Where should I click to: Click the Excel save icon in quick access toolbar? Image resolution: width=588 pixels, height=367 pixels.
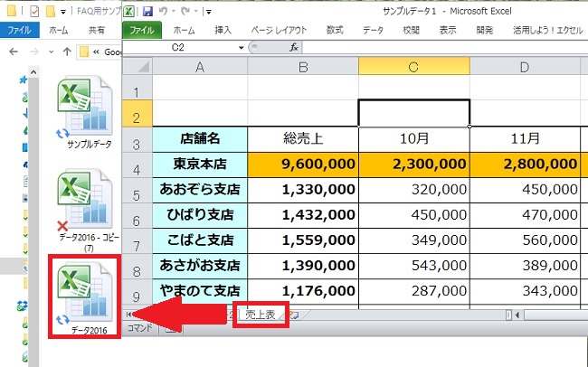147,13
